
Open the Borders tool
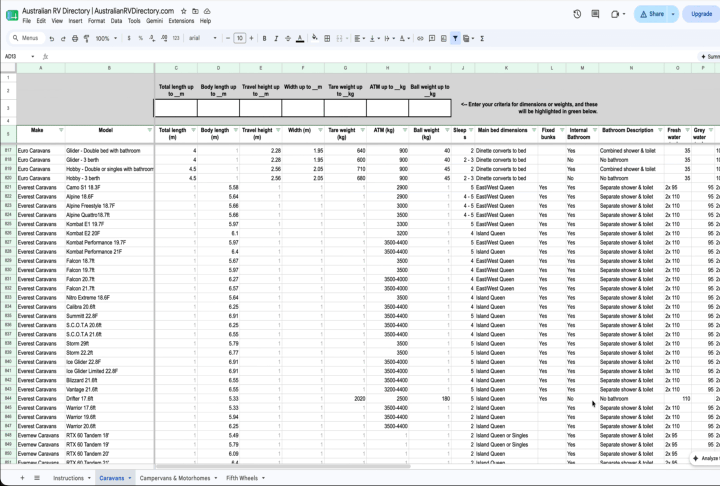click(x=327, y=39)
